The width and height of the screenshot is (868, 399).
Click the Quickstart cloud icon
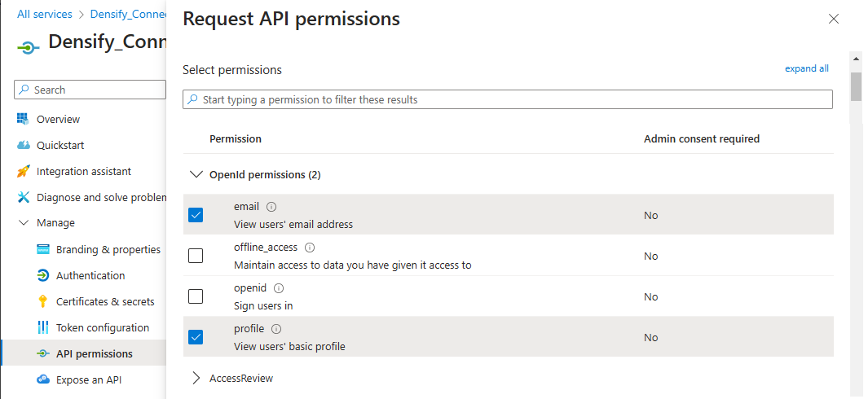click(x=23, y=146)
